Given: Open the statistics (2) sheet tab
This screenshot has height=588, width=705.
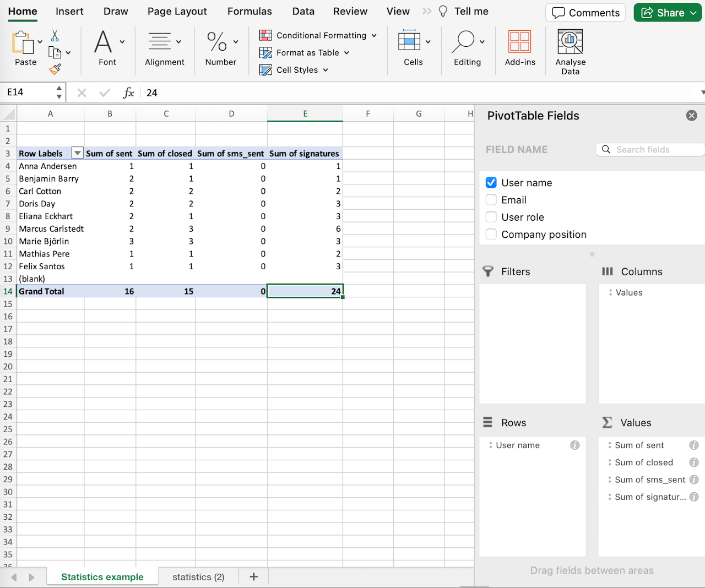Looking at the screenshot, I should 198,577.
